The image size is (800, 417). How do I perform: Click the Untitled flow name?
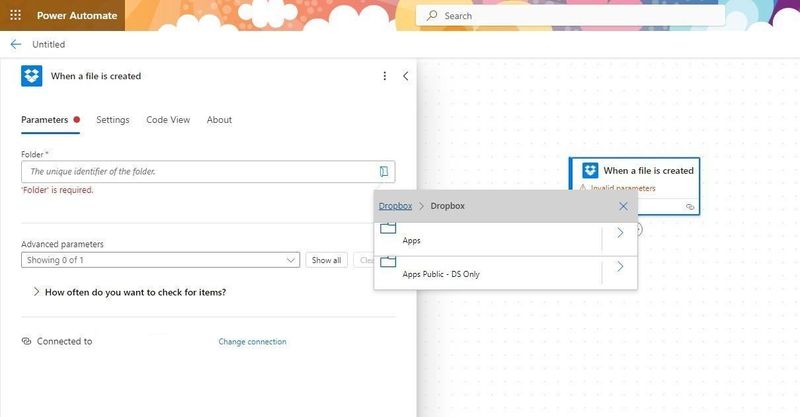click(x=48, y=44)
